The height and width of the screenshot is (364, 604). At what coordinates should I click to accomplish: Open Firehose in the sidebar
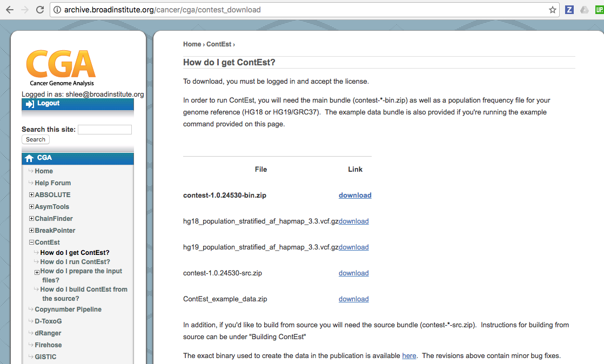tap(48, 345)
